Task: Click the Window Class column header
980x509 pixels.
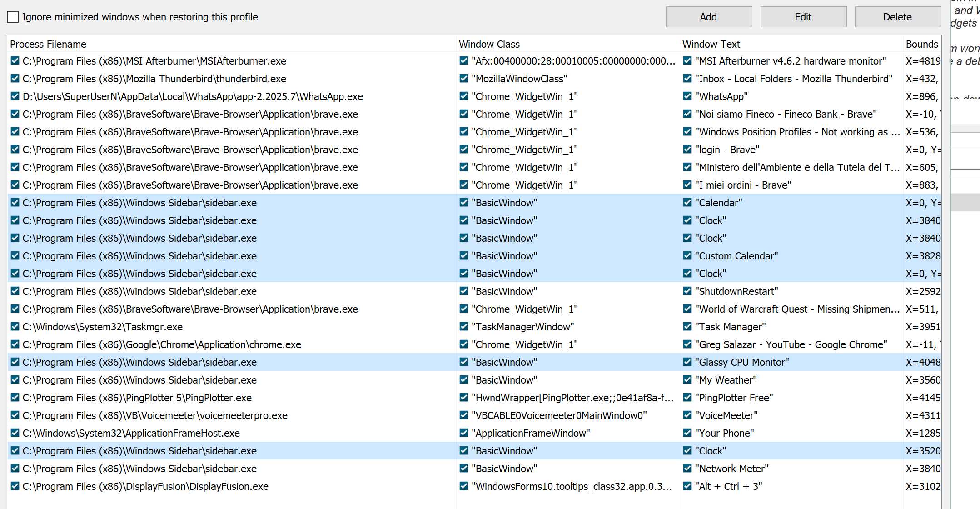Action: tap(489, 44)
